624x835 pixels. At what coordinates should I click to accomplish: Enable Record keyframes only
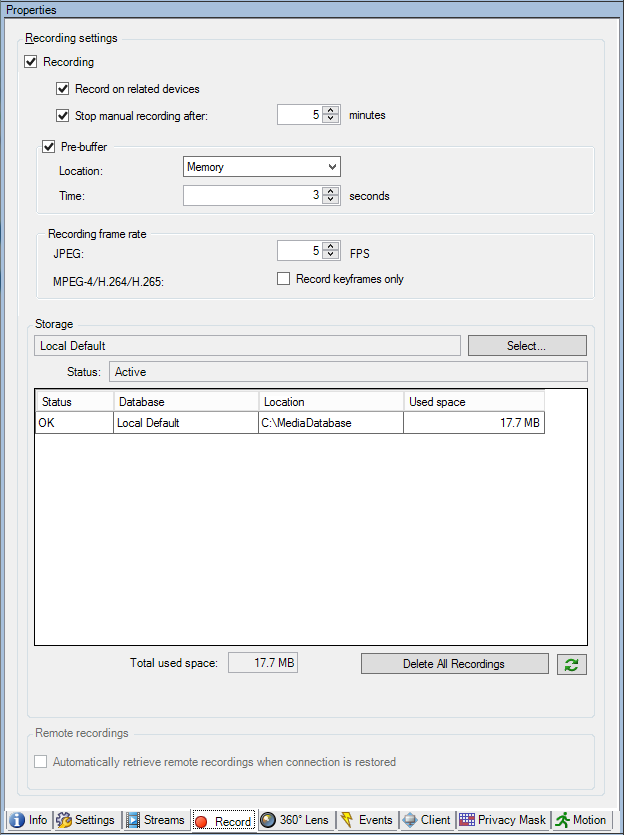(284, 279)
